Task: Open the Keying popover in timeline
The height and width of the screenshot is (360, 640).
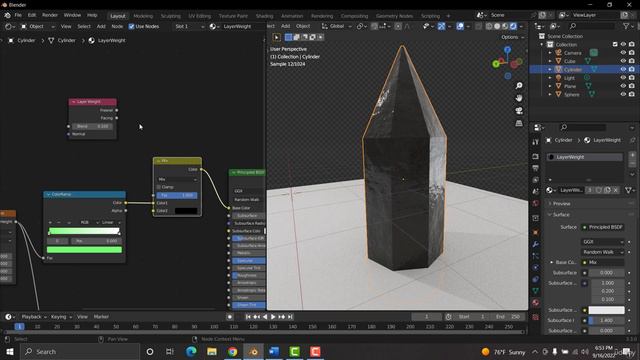Action: click(61, 316)
